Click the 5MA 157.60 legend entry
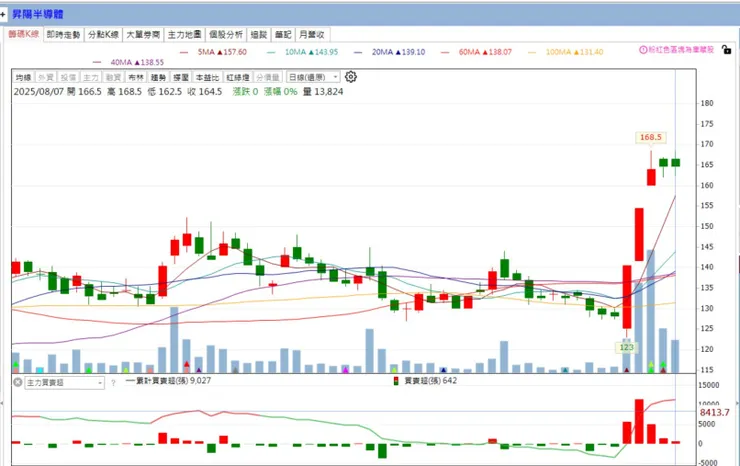The height and width of the screenshot is (466, 740). [213, 52]
